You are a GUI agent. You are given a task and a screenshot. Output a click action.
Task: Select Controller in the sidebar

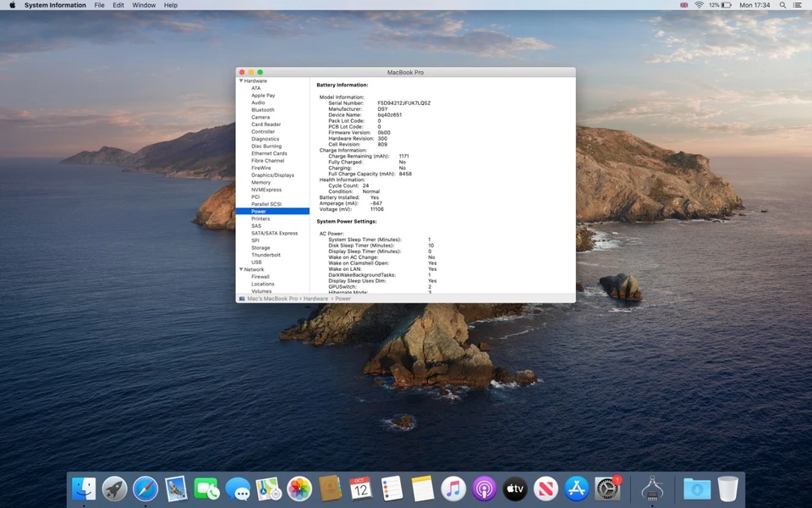pyautogui.click(x=263, y=132)
